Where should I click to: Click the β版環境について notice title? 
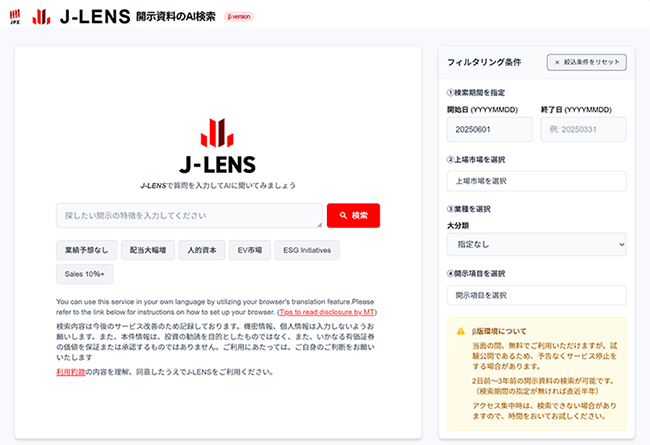coord(499,331)
